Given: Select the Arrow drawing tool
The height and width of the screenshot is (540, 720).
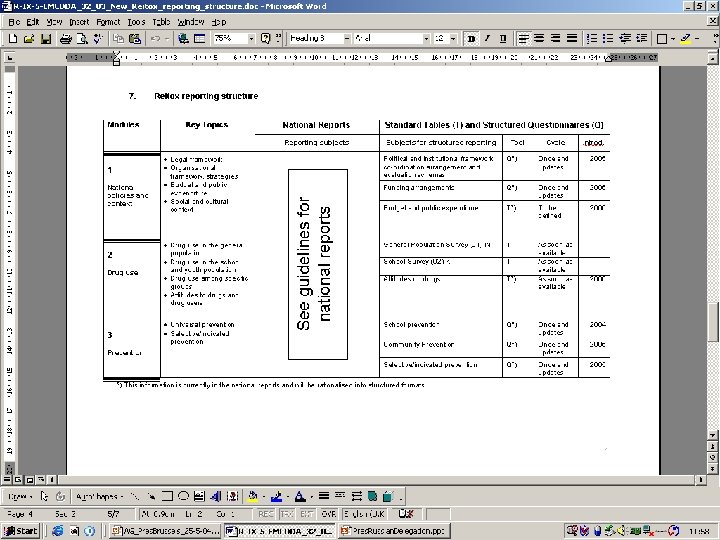Looking at the screenshot, I should 151,496.
